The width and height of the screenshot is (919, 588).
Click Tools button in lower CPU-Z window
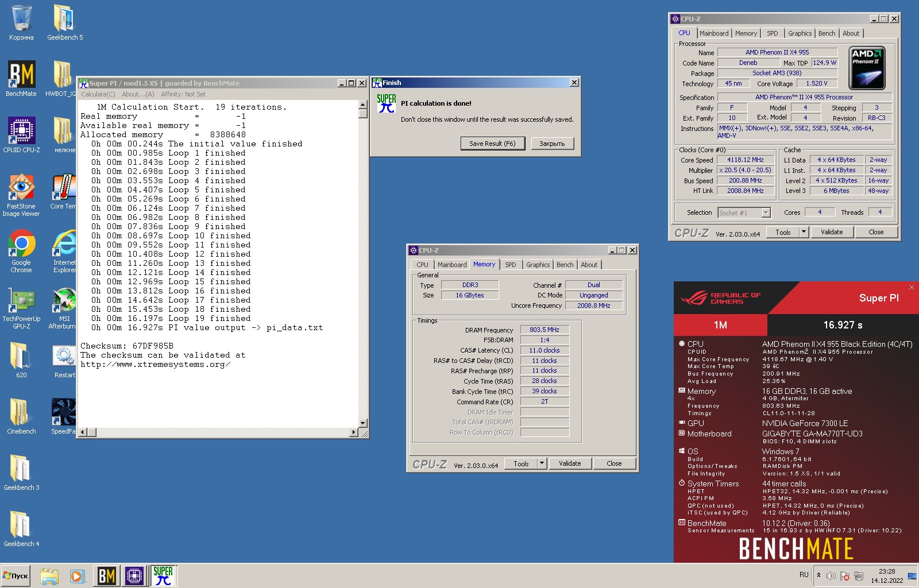(521, 463)
